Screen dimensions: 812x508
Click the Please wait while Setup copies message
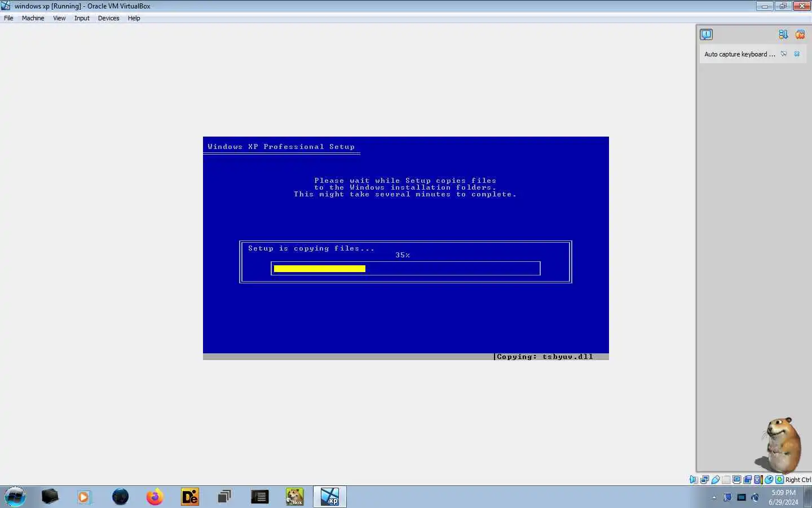coord(405,187)
